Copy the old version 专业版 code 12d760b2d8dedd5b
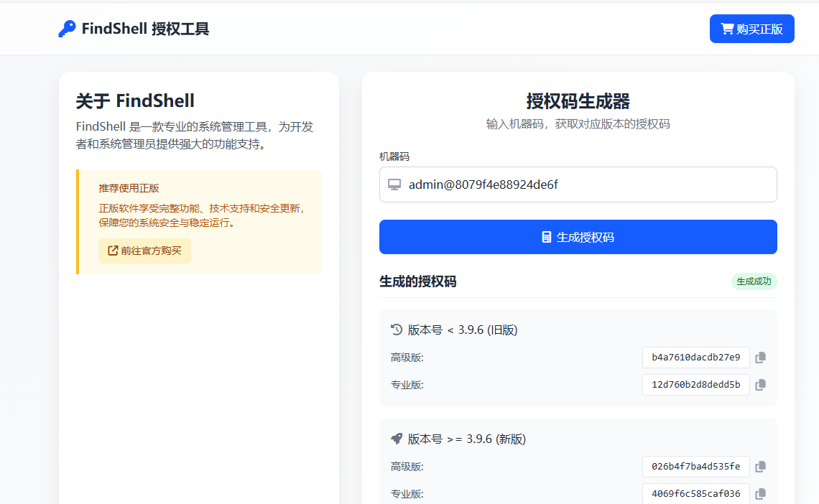 tap(761, 385)
